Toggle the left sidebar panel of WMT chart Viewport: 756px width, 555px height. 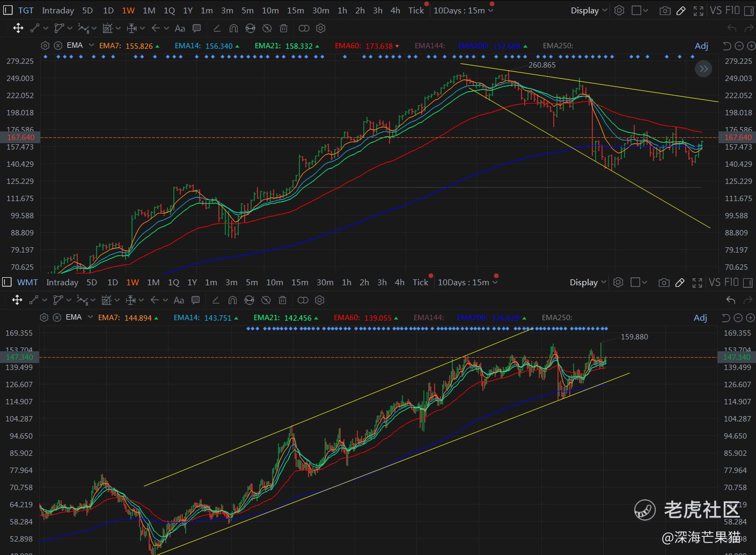click(7, 282)
